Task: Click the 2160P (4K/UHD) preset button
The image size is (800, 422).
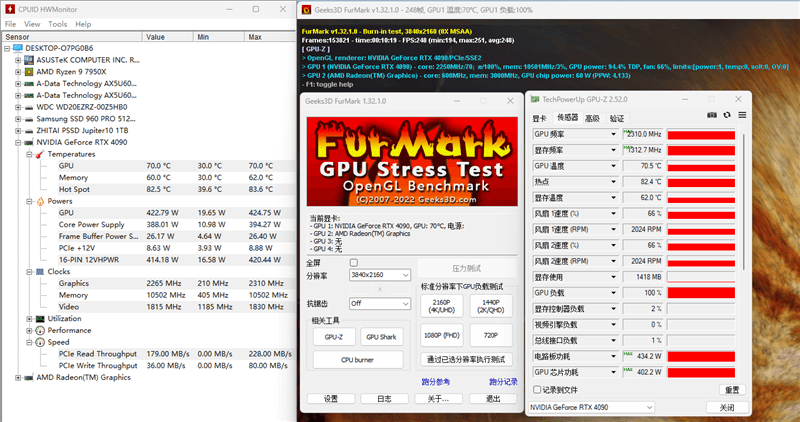Action: tap(442, 306)
